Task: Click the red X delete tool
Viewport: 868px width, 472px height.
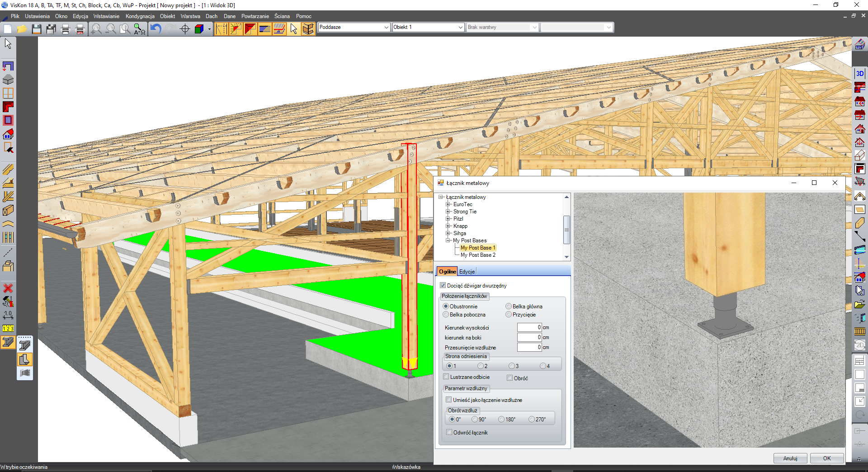Action: pos(8,288)
